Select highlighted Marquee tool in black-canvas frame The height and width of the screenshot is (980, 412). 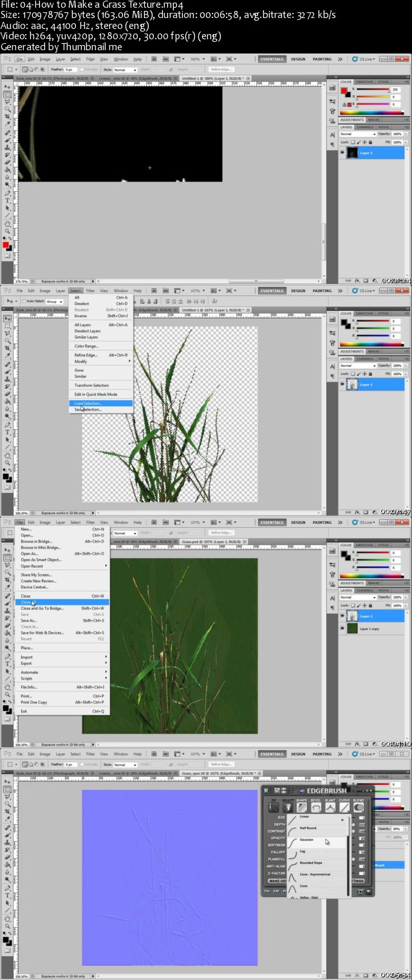[x=8, y=94]
